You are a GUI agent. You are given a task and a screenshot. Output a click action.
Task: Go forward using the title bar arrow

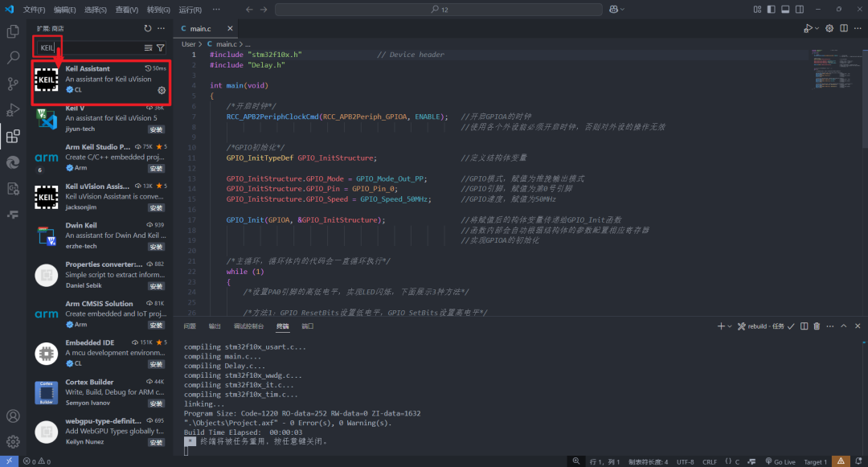(x=264, y=10)
